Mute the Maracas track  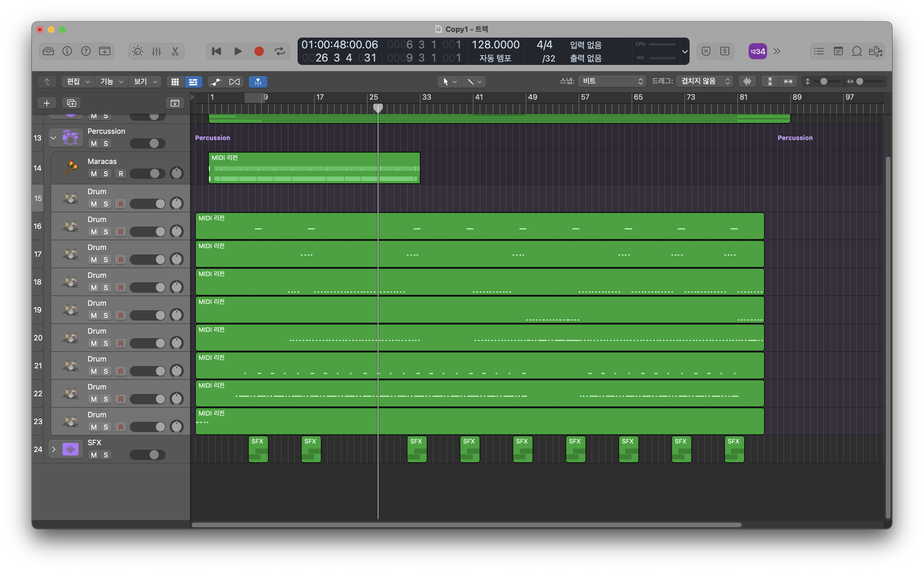pos(94,174)
